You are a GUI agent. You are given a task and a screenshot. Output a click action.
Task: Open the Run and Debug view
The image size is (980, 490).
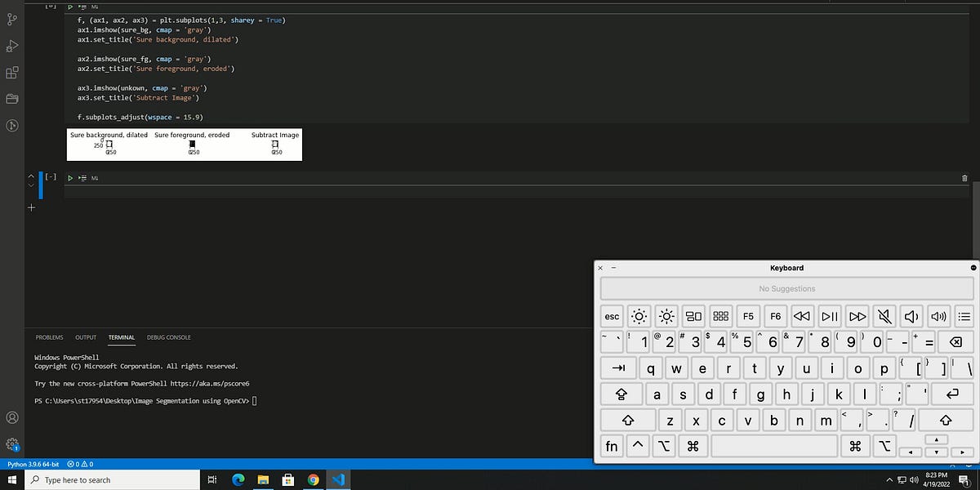tap(12, 45)
